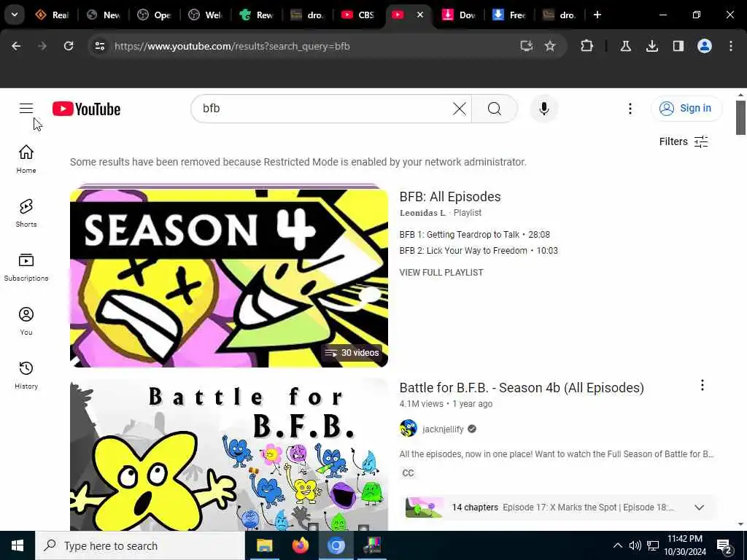The height and width of the screenshot is (560, 747).
Task: Open the Chrome three-dot menu
Action: click(x=730, y=46)
